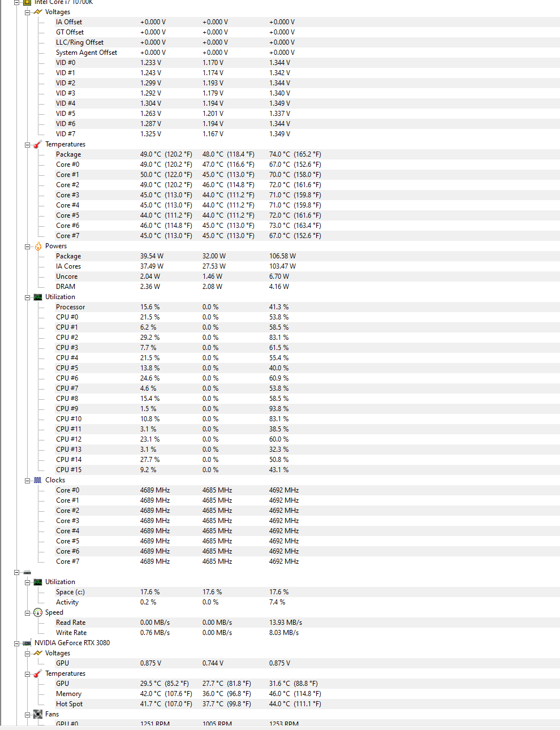
Task: Click the Clocks waveform icon
Action: [x=38, y=480]
